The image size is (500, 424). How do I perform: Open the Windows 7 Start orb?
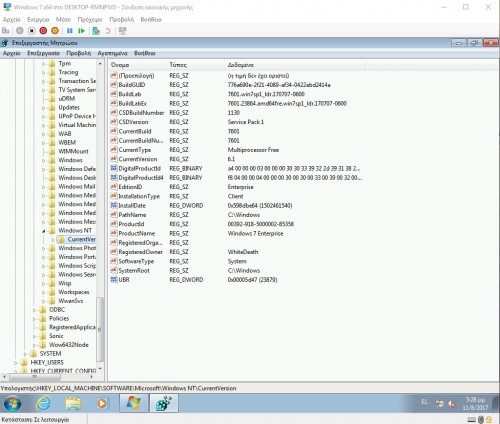click(13, 403)
